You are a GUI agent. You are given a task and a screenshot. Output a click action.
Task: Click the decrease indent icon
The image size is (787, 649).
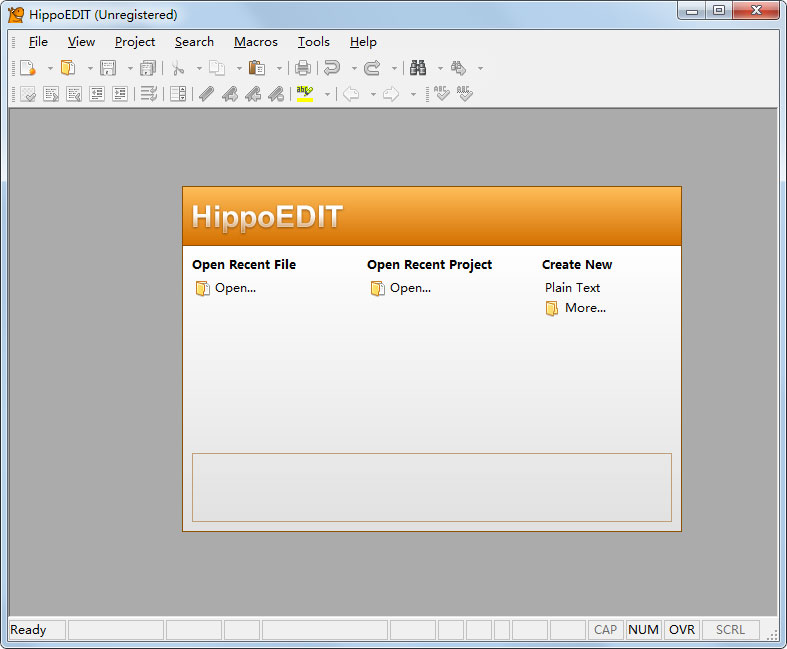(97, 94)
